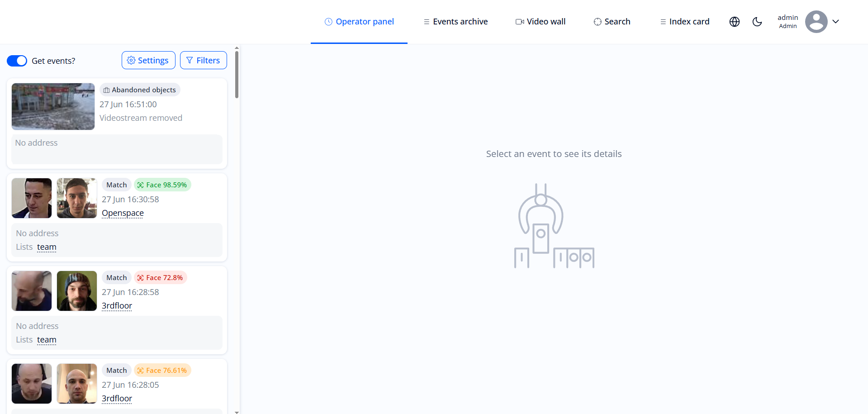Click detected face thumbnail of 16:30:58 event
The width and height of the screenshot is (868, 414).
click(x=32, y=198)
